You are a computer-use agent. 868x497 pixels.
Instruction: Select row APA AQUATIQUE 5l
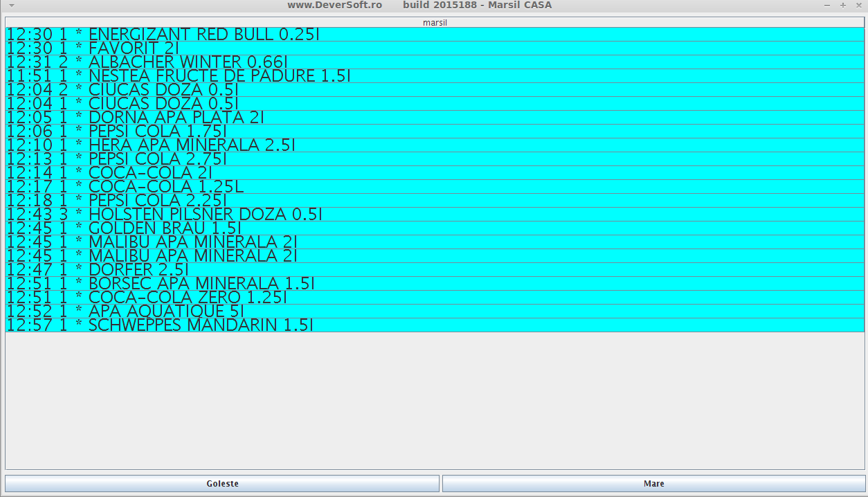[x=435, y=311]
